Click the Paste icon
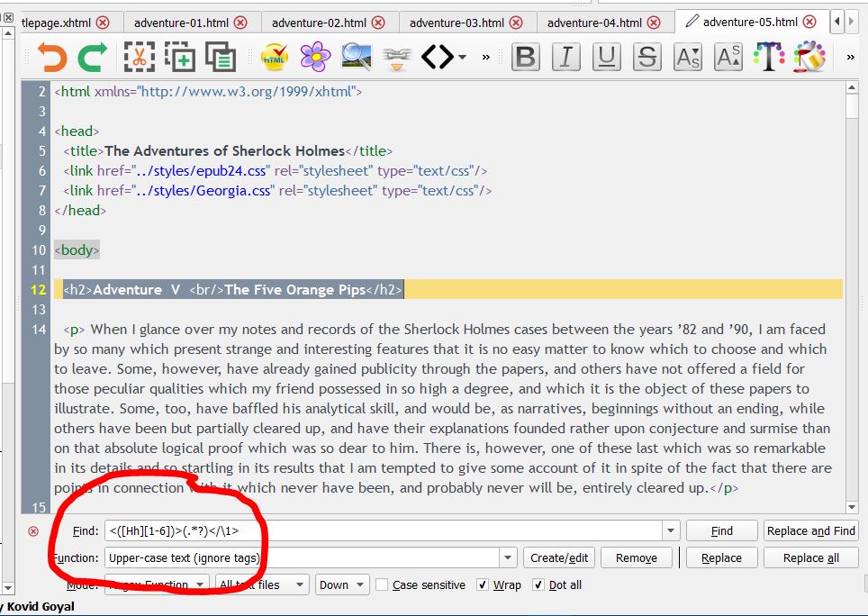This screenshot has height=616, width=868. click(x=221, y=57)
